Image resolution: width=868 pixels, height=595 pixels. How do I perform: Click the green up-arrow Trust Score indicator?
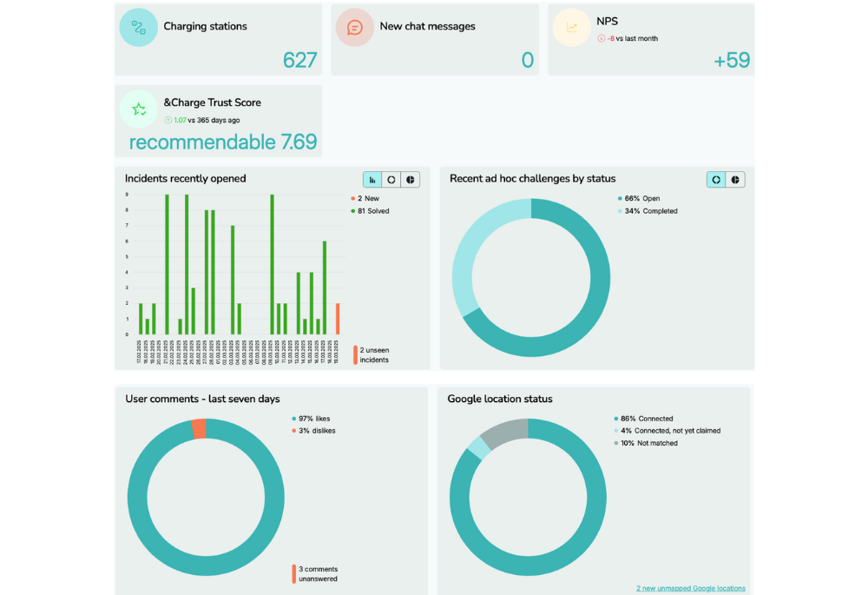(x=168, y=120)
